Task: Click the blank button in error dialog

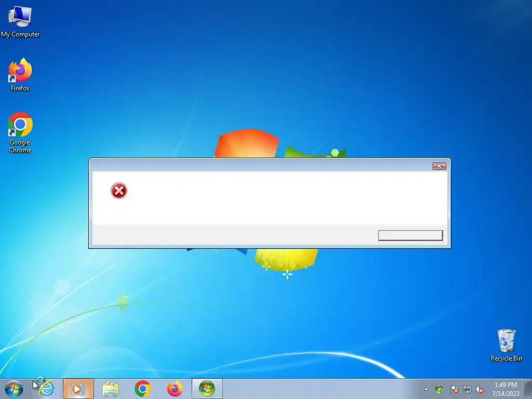Action: 410,235
